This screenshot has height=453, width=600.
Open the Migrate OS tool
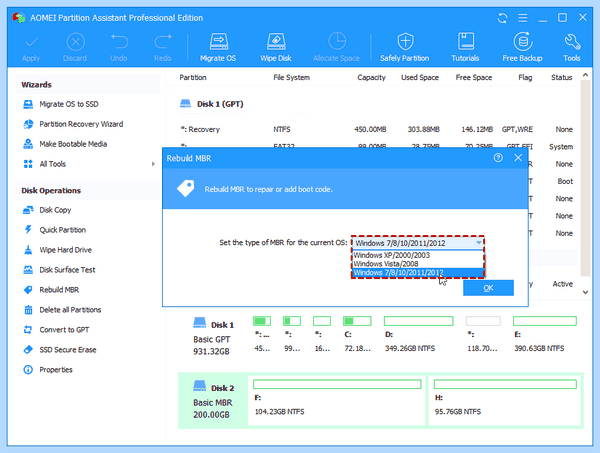[218, 48]
